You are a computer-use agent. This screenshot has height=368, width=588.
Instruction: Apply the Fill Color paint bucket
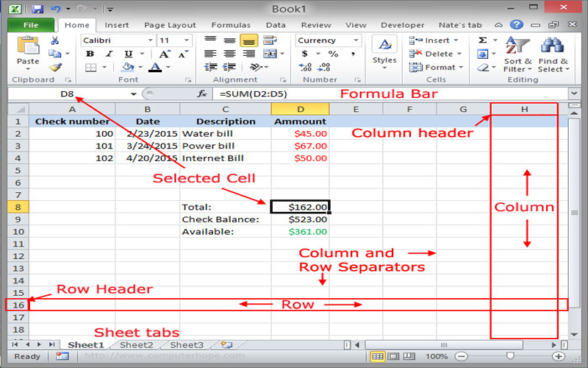pos(128,68)
